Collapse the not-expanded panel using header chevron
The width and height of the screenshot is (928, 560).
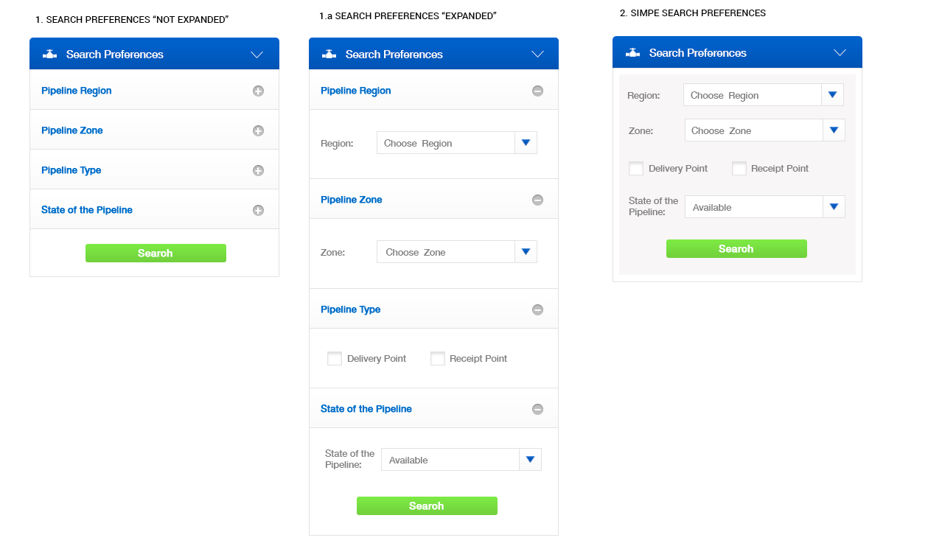coord(257,55)
